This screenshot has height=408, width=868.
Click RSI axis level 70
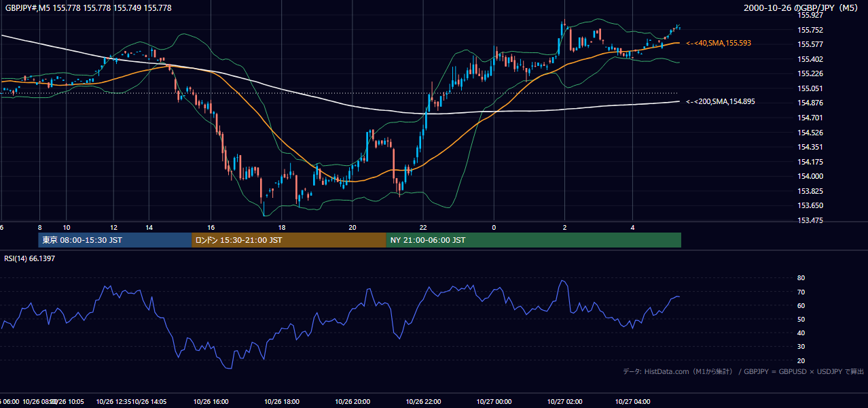pyautogui.click(x=801, y=292)
